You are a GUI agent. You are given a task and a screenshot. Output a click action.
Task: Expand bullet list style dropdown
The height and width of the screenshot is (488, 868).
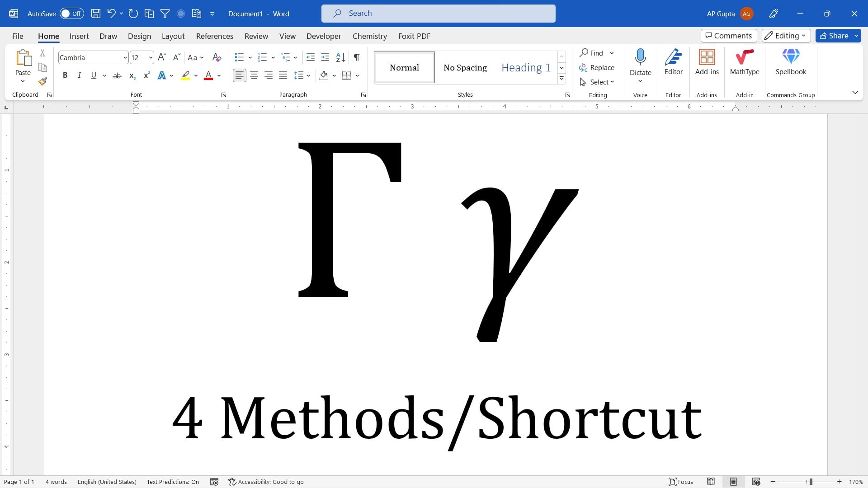point(250,57)
